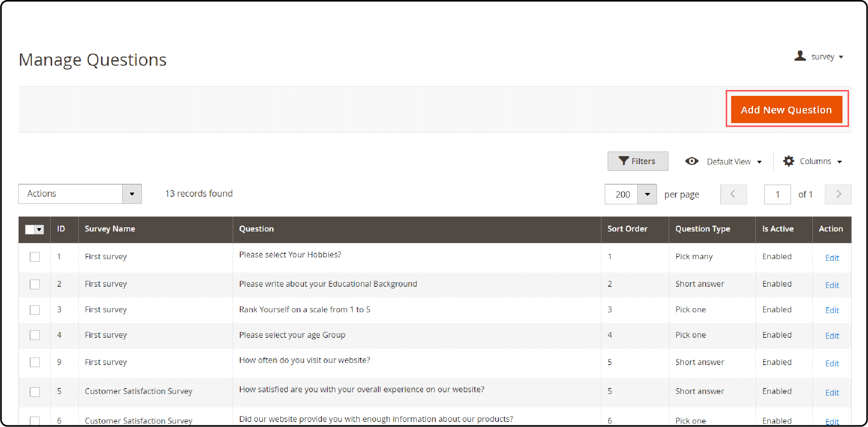This screenshot has height=427, width=868.
Task: Go to the next page arrow
Action: pos(838,194)
